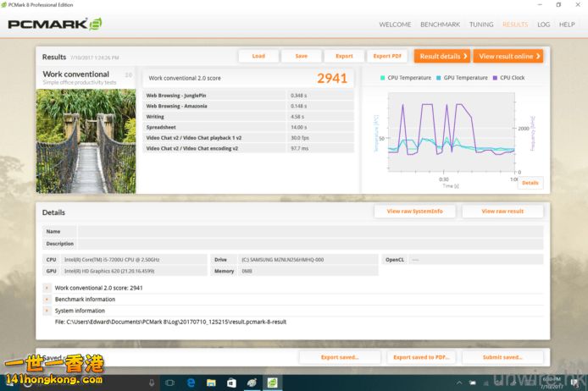Click the paint palette app in taskbar
The height and width of the screenshot is (391, 588).
pos(252,383)
